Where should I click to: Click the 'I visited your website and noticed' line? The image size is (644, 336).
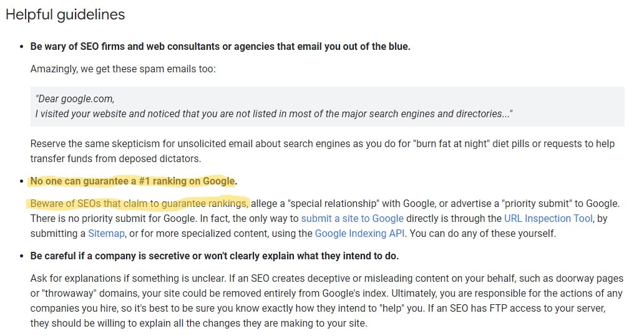pyautogui.click(x=274, y=113)
